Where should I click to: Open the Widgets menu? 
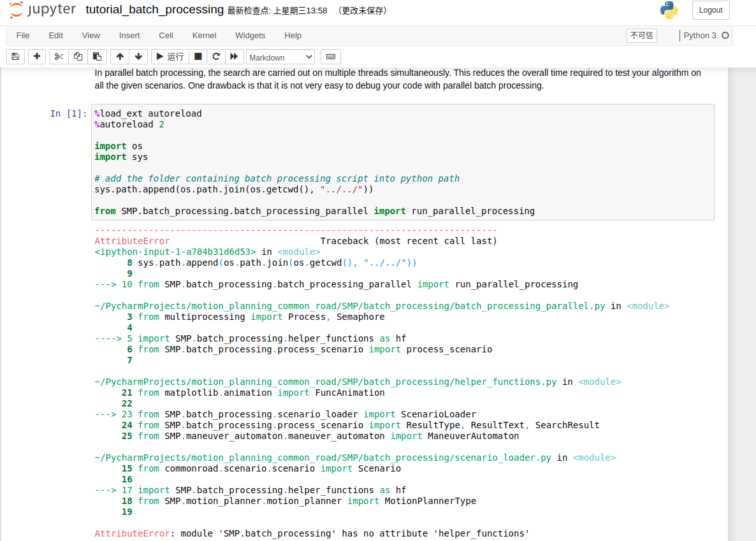point(250,36)
